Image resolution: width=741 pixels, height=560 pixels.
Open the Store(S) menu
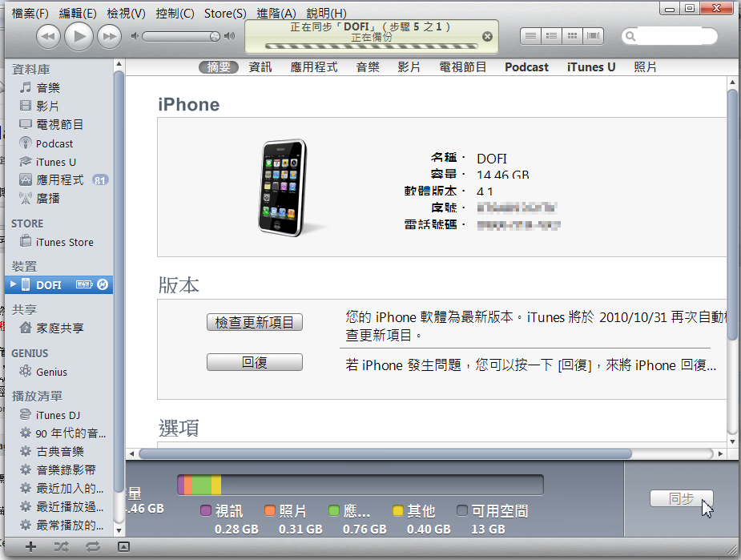click(225, 14)
